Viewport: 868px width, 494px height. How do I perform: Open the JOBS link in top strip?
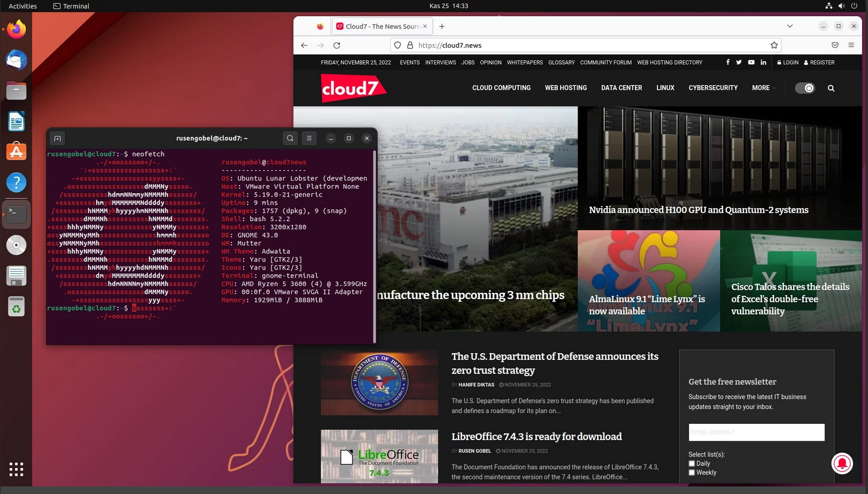pos(468,63)
